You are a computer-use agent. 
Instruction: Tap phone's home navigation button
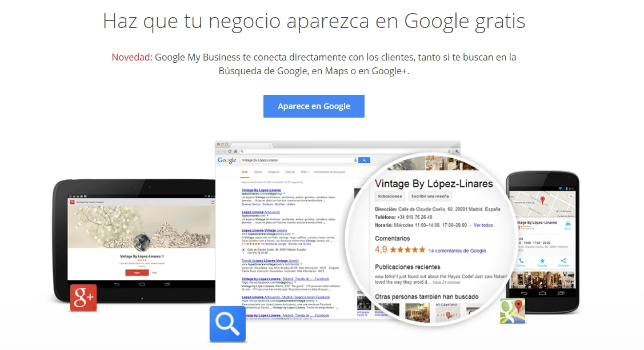point(542,293)
